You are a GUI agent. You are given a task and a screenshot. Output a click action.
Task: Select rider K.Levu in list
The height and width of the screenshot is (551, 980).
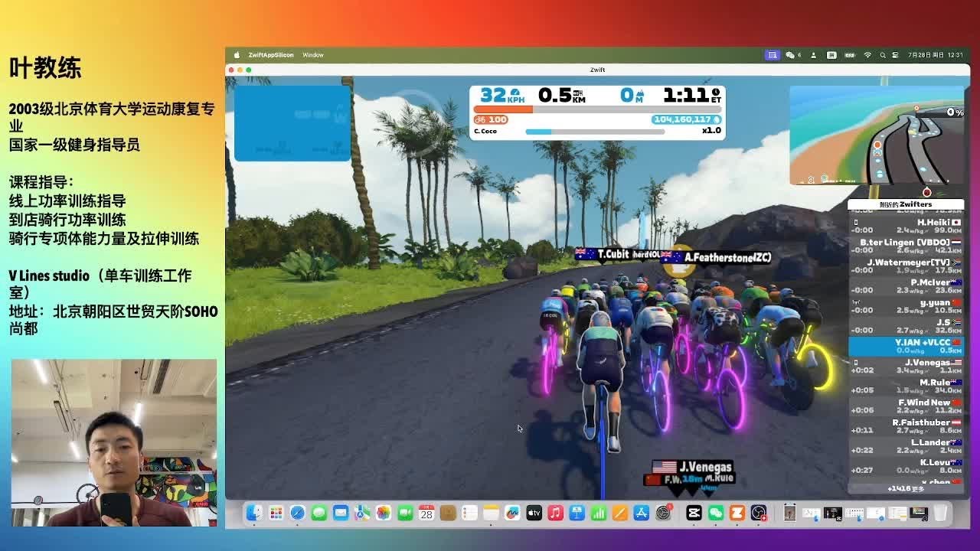coord(906,465)
